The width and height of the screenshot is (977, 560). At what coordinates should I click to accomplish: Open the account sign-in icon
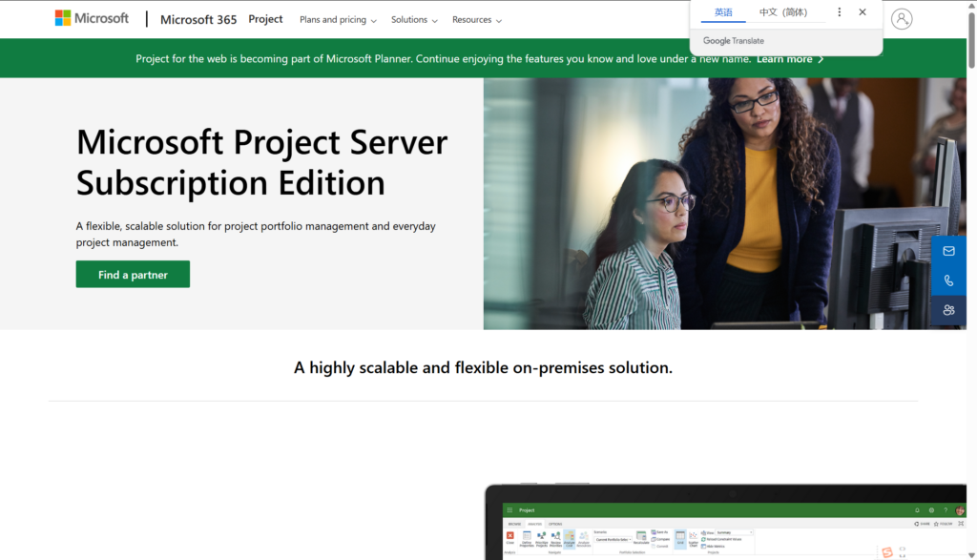pos(901,19)
